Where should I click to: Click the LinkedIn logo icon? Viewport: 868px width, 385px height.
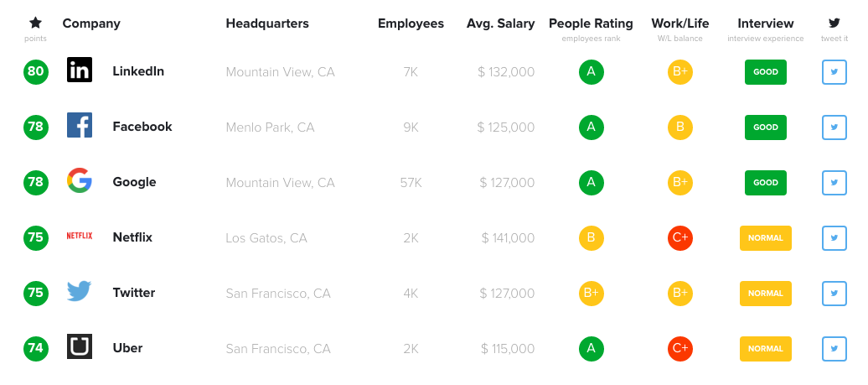pos(79,70)
